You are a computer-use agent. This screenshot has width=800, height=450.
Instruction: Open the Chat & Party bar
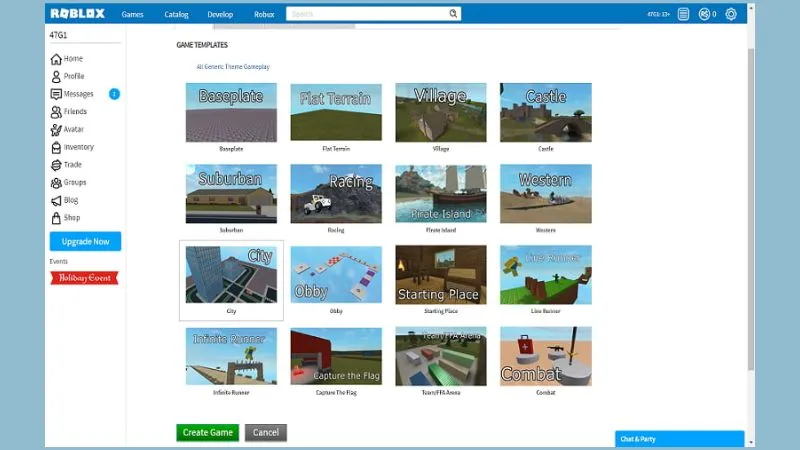click(680, 439)
